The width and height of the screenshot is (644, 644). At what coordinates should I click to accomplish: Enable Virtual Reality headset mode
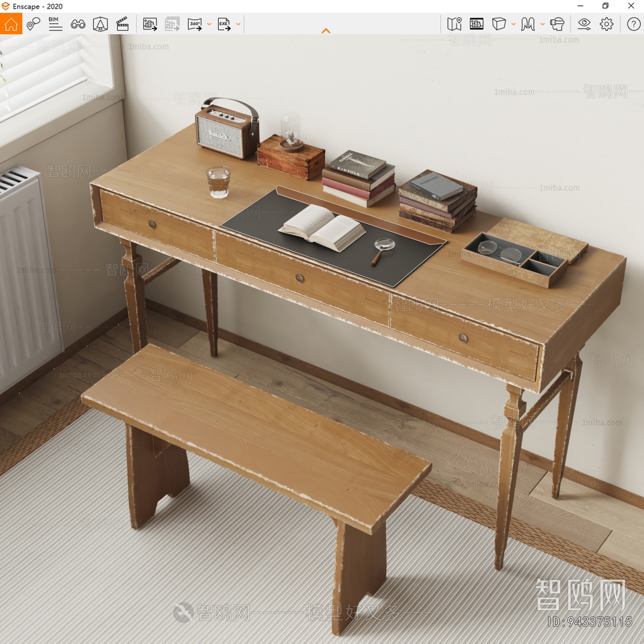click(x=557, y=24)
